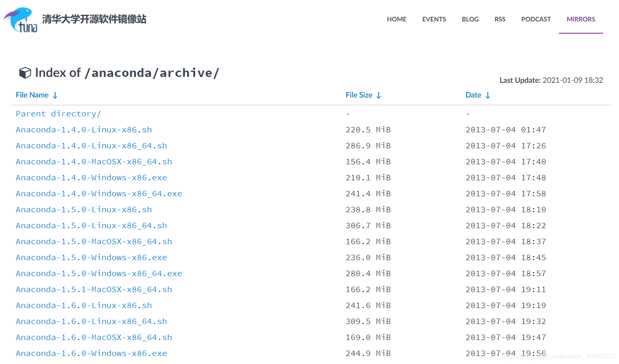The image size is (619, 364).
Task: Download Anaconda-1.4.0-Linux-x86_64.sh
Action: 91,146
